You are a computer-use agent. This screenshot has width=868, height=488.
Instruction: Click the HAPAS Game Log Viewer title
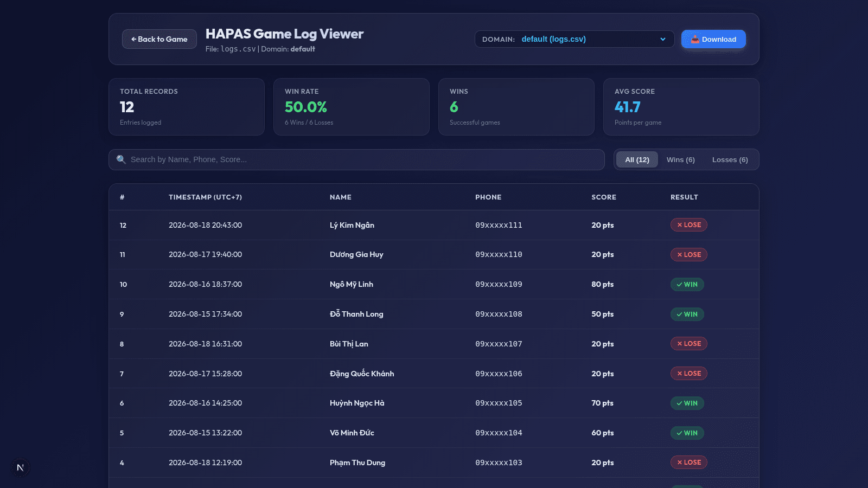point(284,34)
